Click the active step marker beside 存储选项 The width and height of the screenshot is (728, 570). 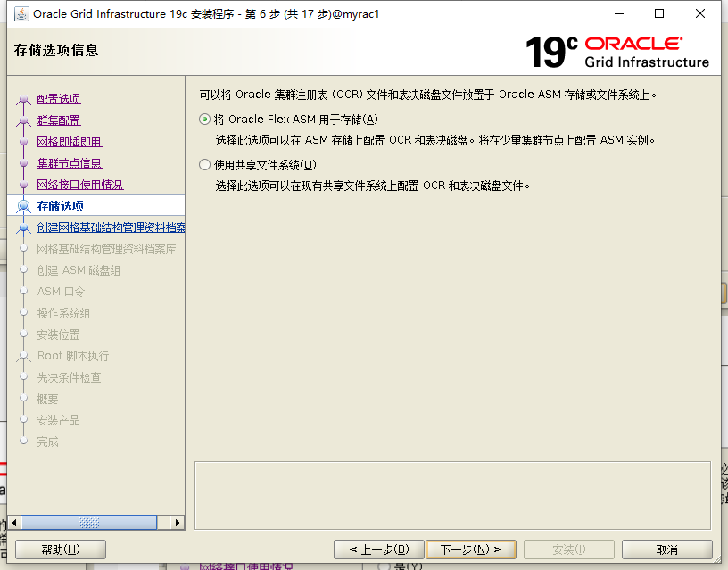(x=24, y=206)
